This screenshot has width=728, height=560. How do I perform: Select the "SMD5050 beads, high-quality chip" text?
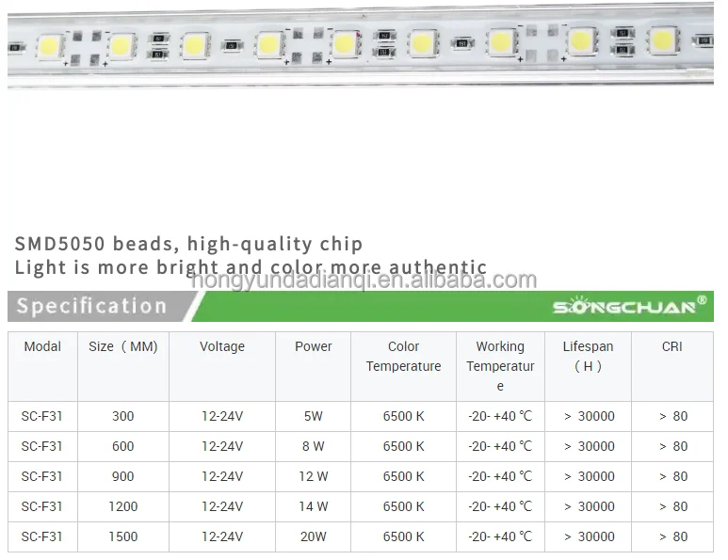click(188, 244)
